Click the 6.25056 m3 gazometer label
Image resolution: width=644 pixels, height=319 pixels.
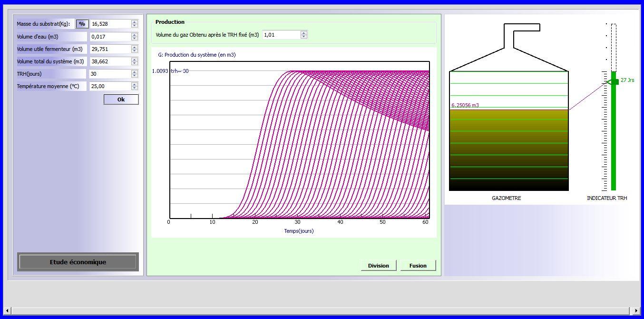point(465,105)
